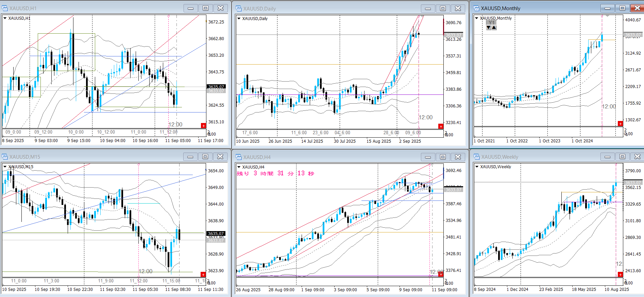This screenshot has width=644, height=297.
Task: Click red plus icon in H1 chart
Action: (x=203, y=126)
